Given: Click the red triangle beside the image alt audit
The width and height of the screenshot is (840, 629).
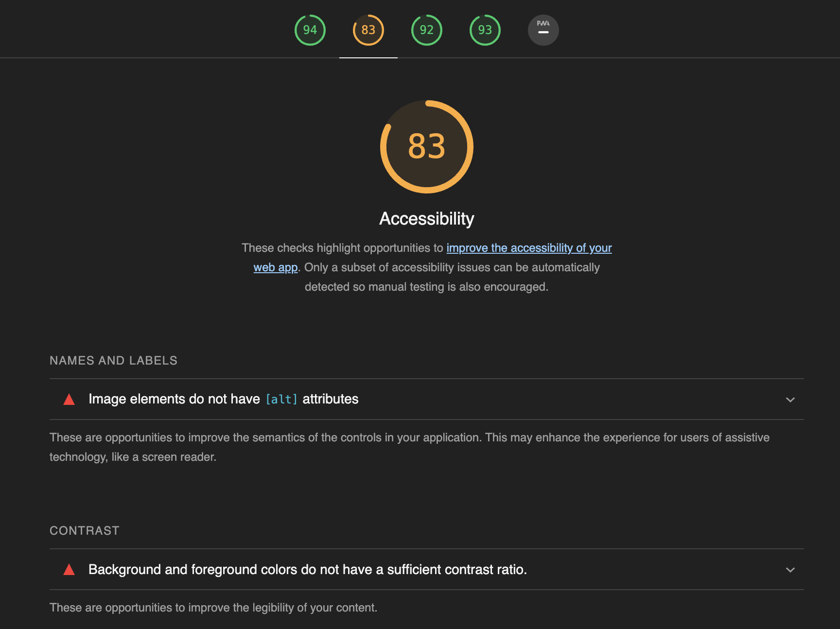Looking at the screenshot, I should 69,400.
